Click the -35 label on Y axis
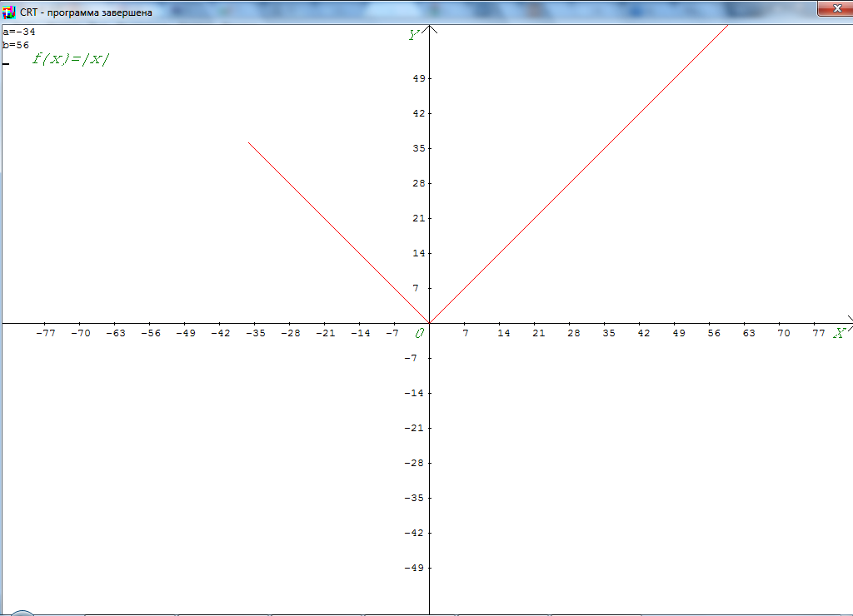Image resolution: width=853 pixels, height=616 pixels. pyautogui.click(x=414, y=498)
